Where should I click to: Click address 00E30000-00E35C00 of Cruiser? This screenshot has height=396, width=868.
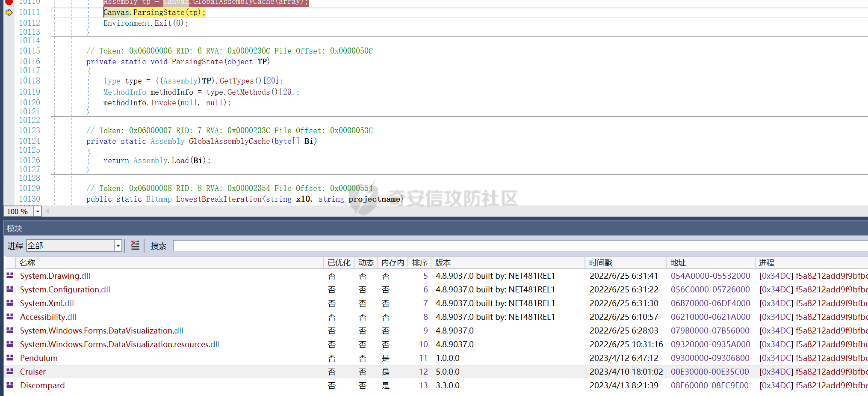(710, 372)
